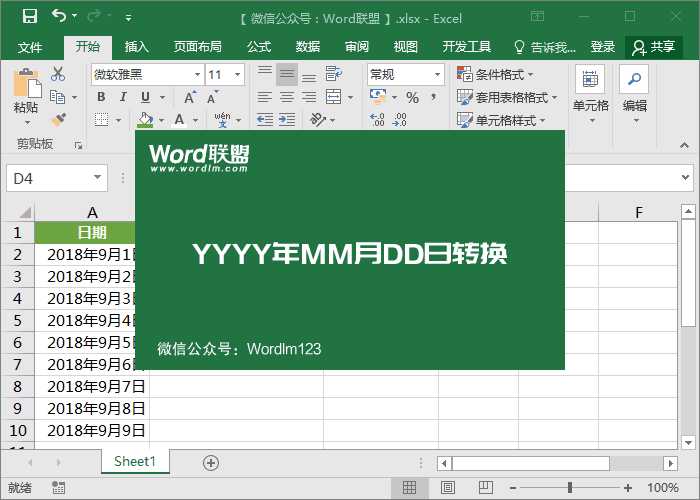Select the Format Painter brush icon
The height and width of the screenshot is (500, 700).
point(58,119)
